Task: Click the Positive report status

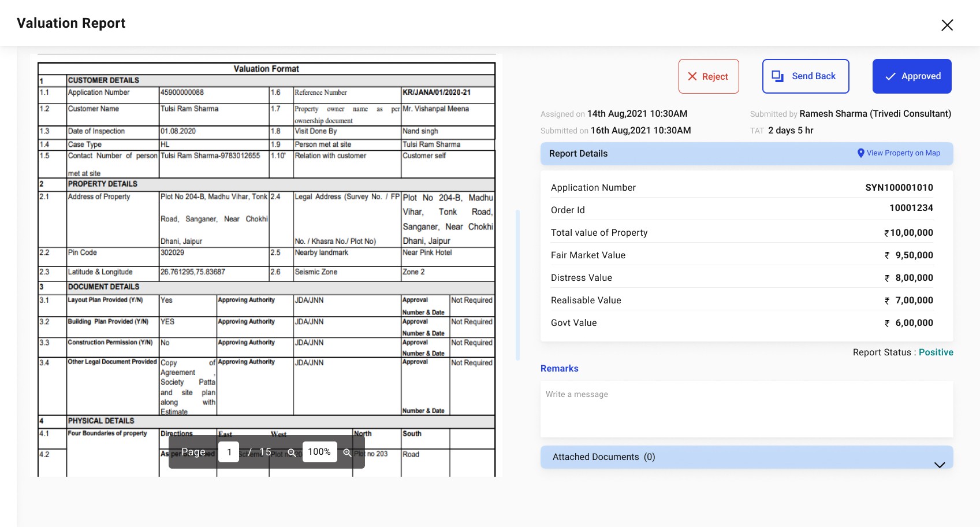Action: [x=936, y=352]
